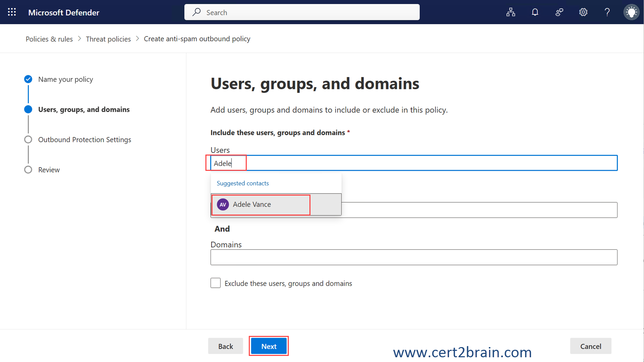
Task: Open the app launcher waffle icon
Action: (12, 12)
